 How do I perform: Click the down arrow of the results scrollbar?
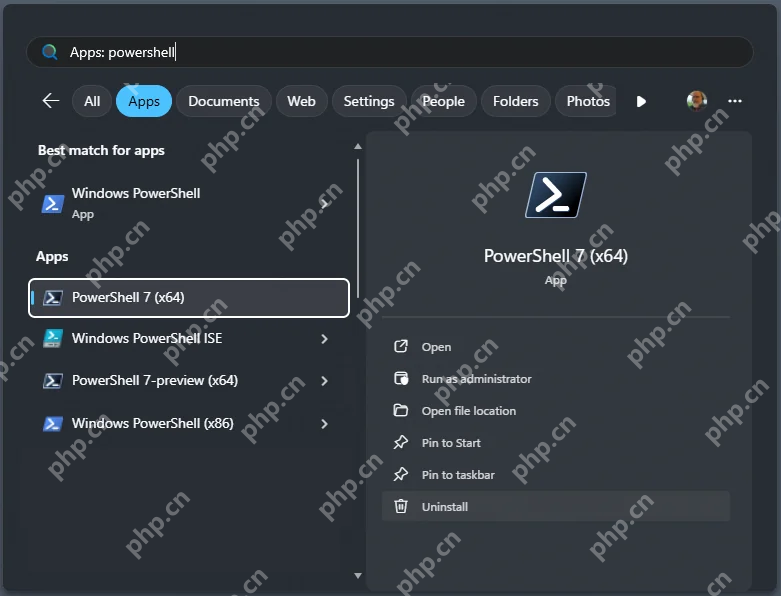point(358,576)
